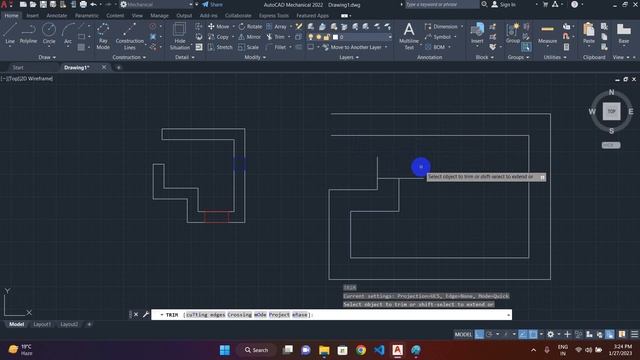
Task: Expand the Detail panel
Action: pos(184,58)
